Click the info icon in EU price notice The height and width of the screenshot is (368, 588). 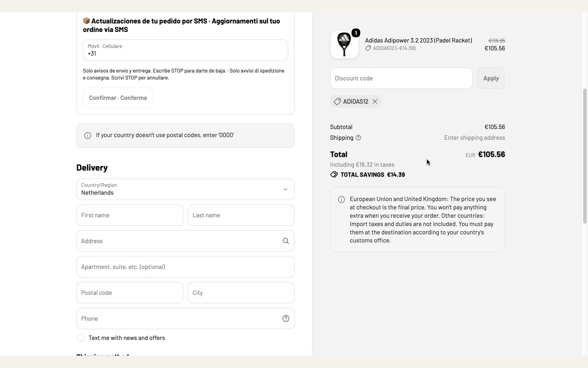coord(341,199)
